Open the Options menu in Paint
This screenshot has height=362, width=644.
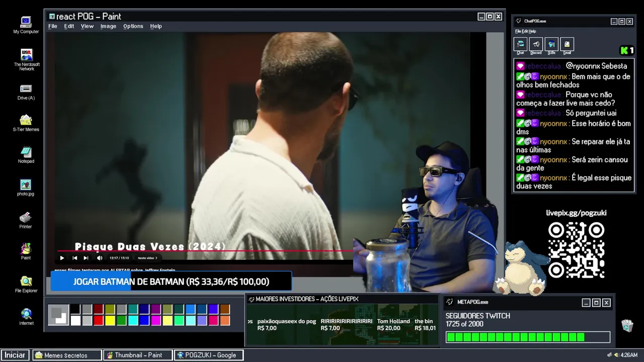[133, 26]
